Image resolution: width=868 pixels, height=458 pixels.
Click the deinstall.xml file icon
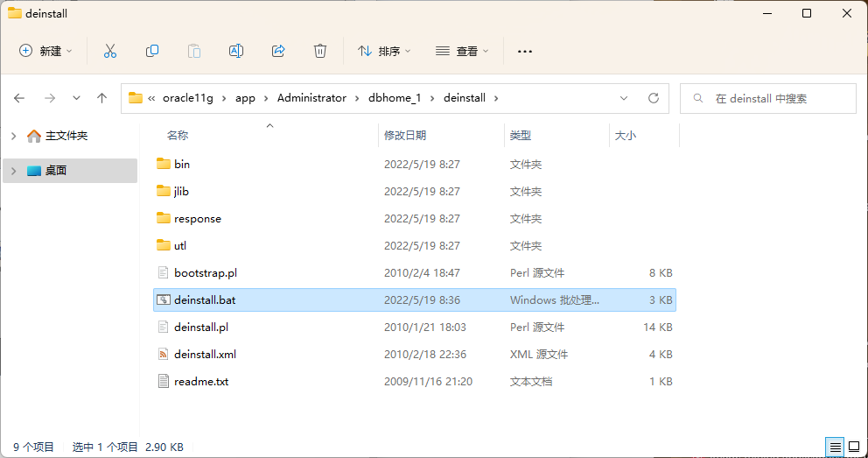coord(164,354)
